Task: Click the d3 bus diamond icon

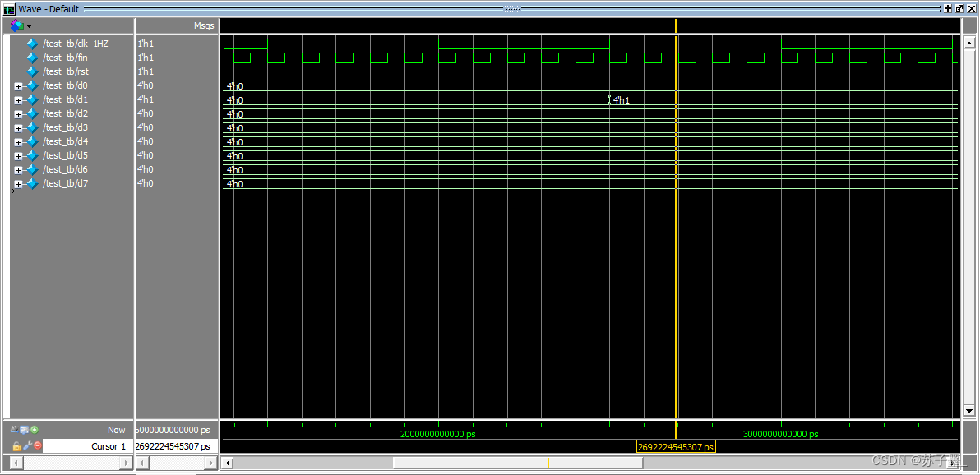Action: 33,127
